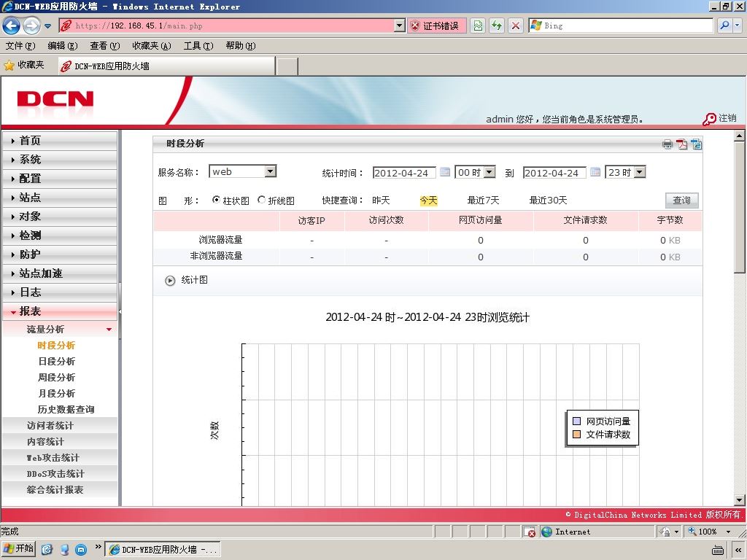Collapse the 流量分析 submenu arrow
This screenshot has height=560, width=747.
coord(109,330)
